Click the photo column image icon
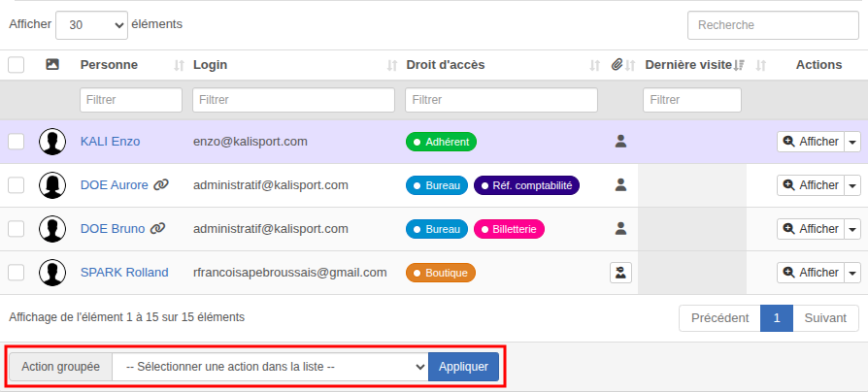This screenshot has height=392, width=868. click(52, 65)
